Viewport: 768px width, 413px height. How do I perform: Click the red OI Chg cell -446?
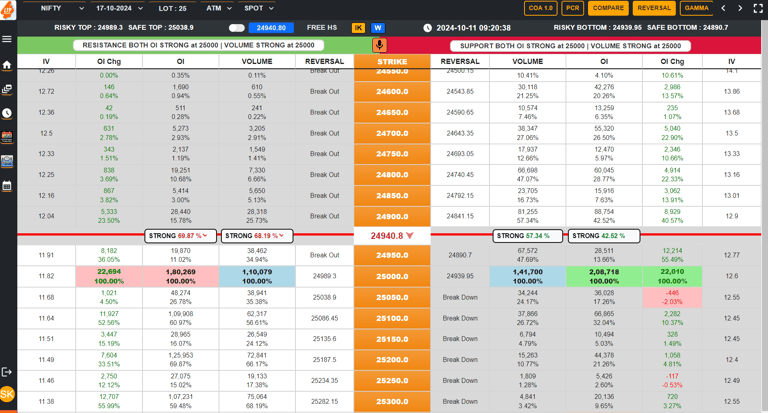click(x=672, y=297)
